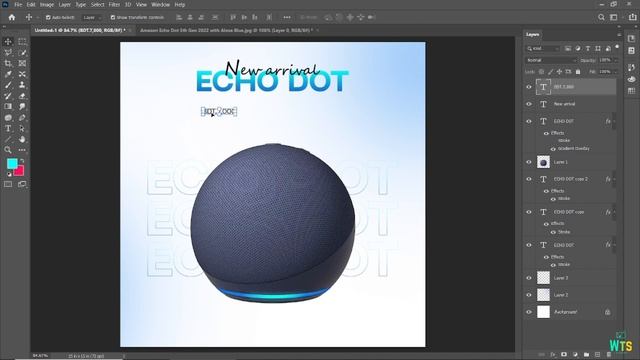The width and height of the screenshot is (640, 360).
Task: Select the Clone Stamp tool
Action: [x=22, y=85]
